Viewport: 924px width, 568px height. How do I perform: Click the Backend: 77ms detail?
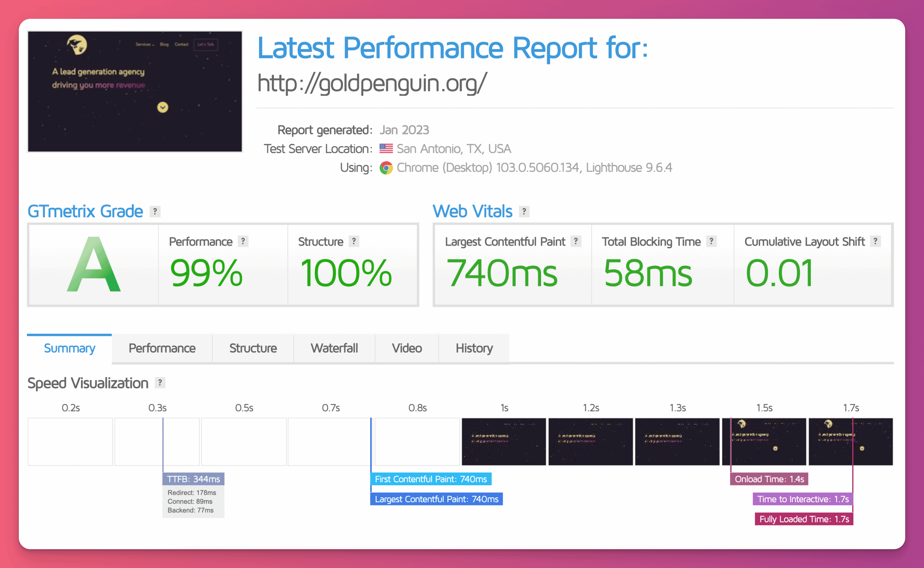click(190, 510)
